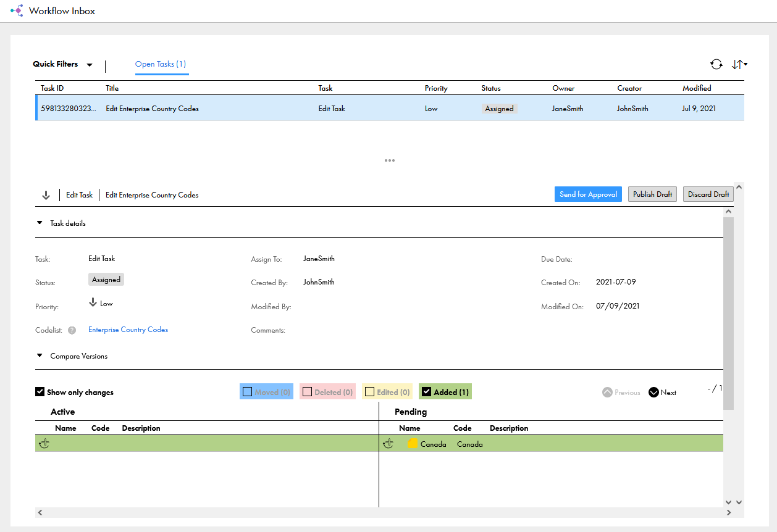Collapse the details pane top chevron

pos(739,186)
